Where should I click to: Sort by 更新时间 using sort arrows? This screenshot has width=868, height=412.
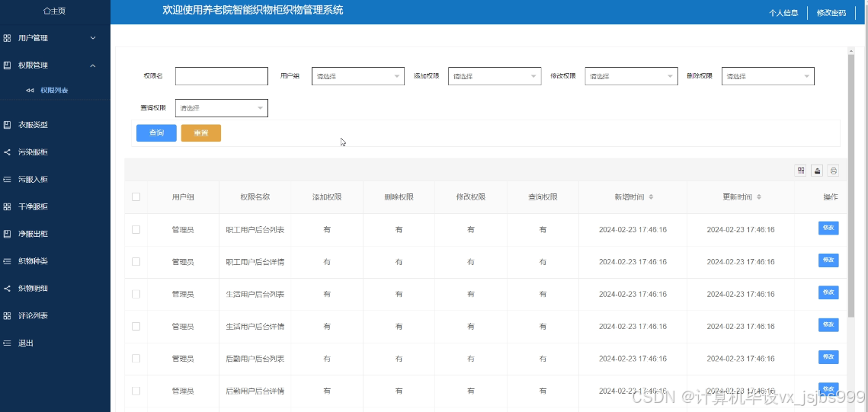(759, 197)
